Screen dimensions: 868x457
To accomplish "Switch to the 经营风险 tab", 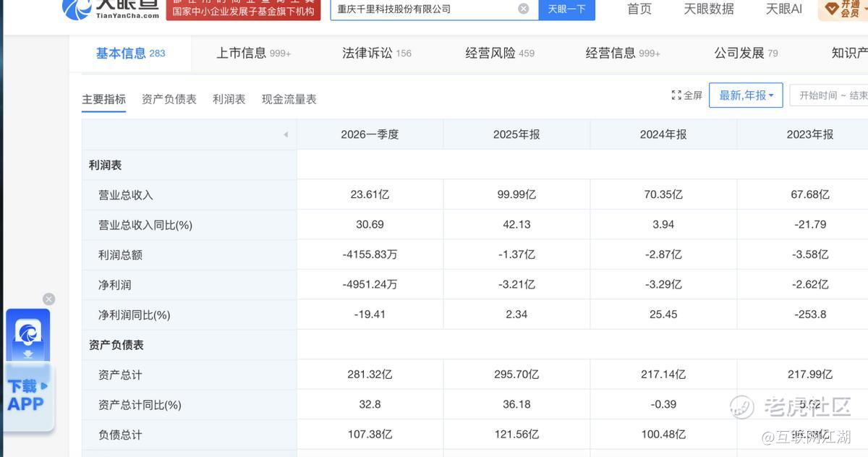I will [x=500, y=53].
